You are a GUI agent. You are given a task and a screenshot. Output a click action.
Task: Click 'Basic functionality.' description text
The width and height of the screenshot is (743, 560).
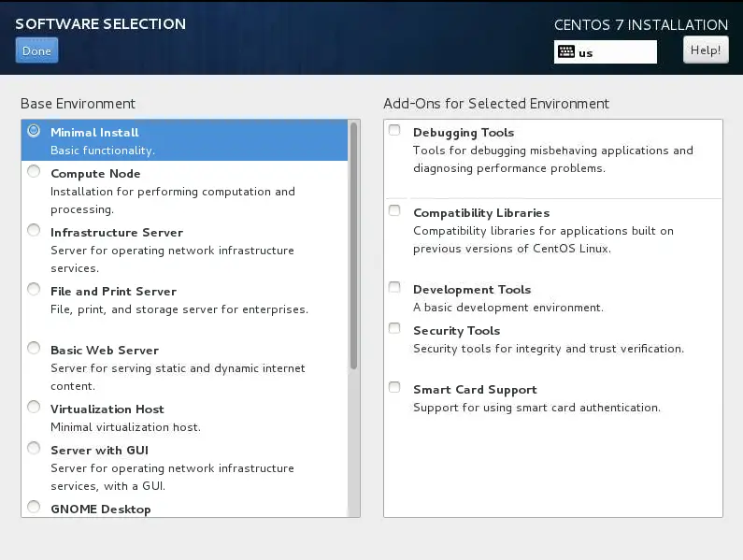tap(103, 151)
